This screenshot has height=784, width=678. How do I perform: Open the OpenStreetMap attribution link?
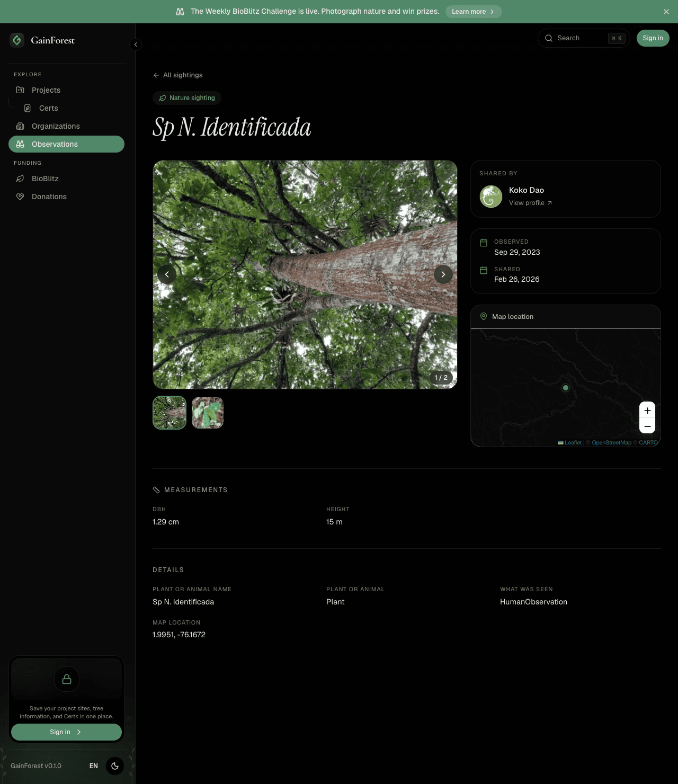coord(612,443)
